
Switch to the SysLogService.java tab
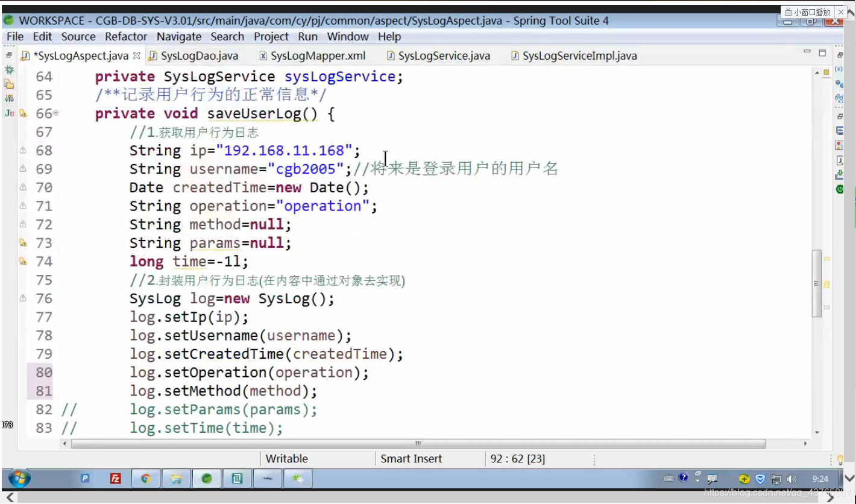[x=438, y=56]
